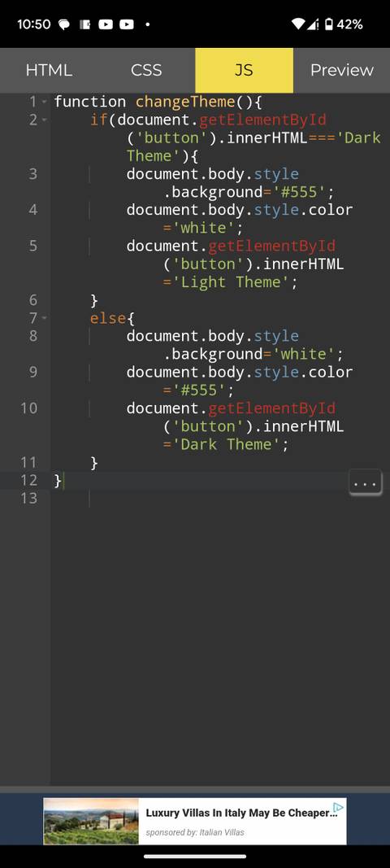Tap the second YouTube notification icon
Viewport: 390px width, 868px height.
coord(127,24)
